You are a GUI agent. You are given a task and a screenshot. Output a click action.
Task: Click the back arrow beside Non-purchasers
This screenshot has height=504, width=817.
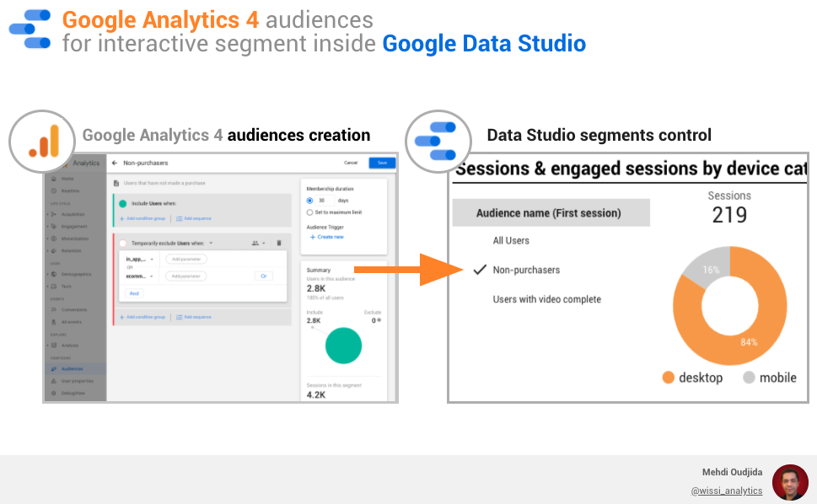coord(115,163)
